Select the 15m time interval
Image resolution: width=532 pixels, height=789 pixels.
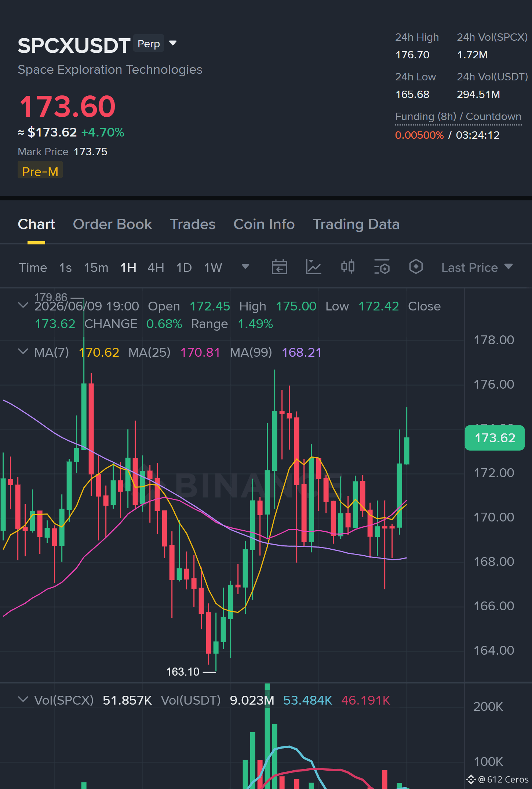coord(96,268)
